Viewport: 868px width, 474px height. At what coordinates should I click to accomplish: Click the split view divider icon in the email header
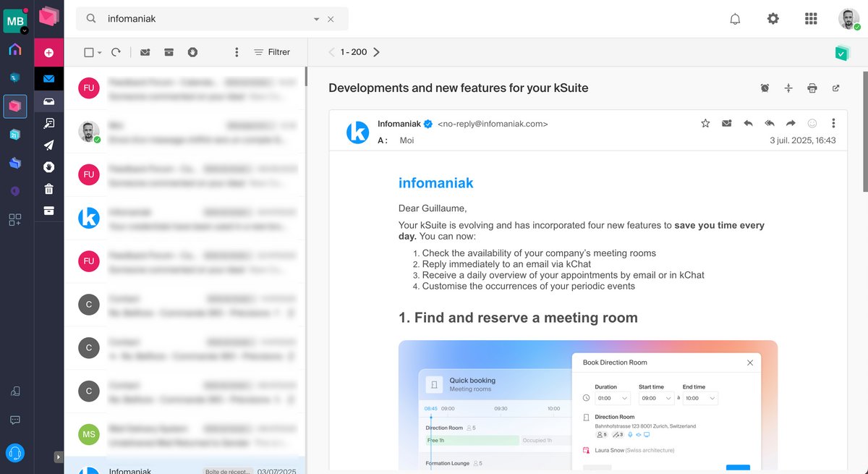[x=788, y=88]
